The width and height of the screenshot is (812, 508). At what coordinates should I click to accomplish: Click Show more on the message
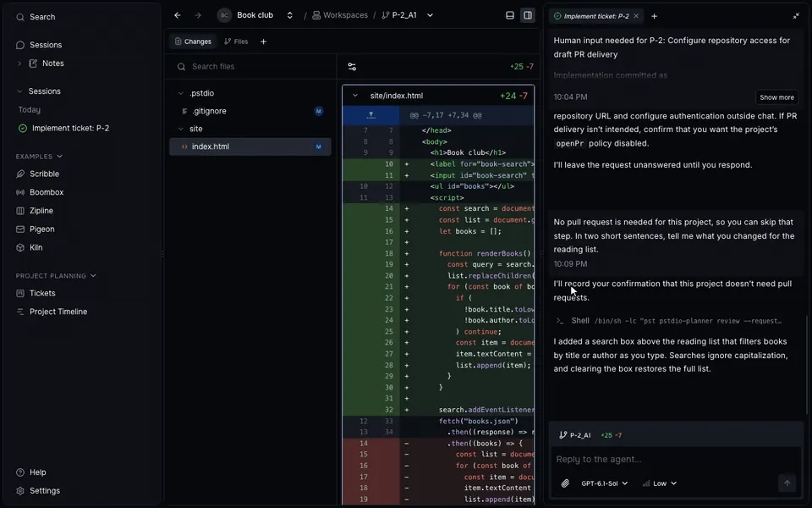coord(776,97)
